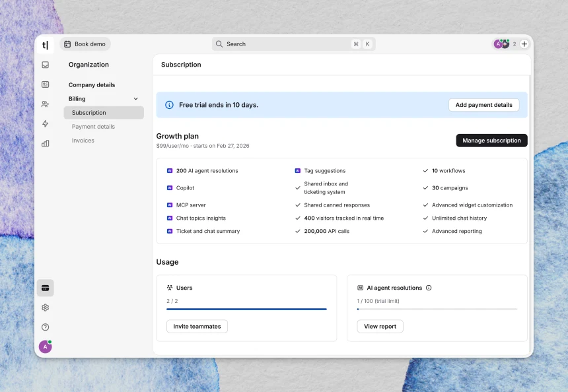Open the Teammates people icon in the rail
The height and width of the screenshot is (392, 568).
46,104
